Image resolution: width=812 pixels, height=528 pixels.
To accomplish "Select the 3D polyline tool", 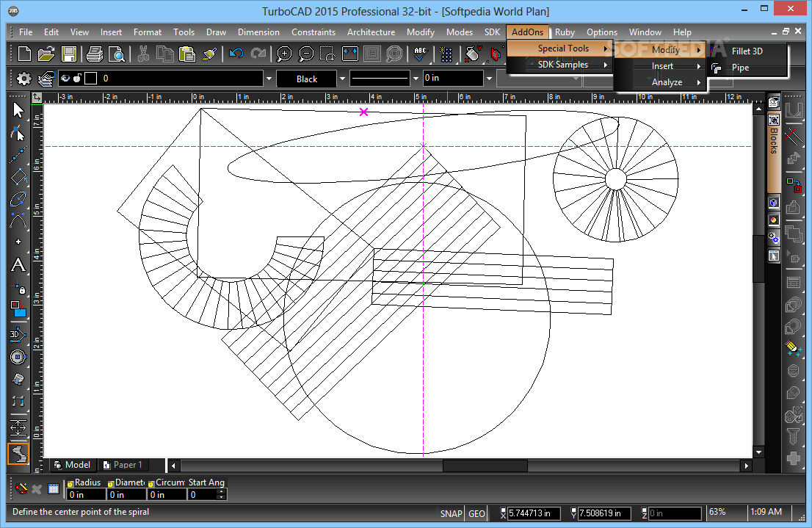I will click(x=18, y=335).
